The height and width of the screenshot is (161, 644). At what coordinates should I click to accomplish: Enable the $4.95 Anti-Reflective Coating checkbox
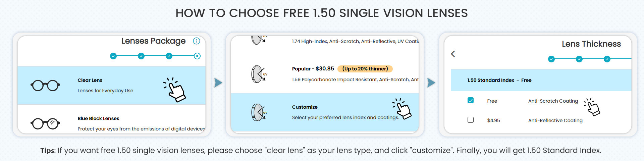point(471,120)
